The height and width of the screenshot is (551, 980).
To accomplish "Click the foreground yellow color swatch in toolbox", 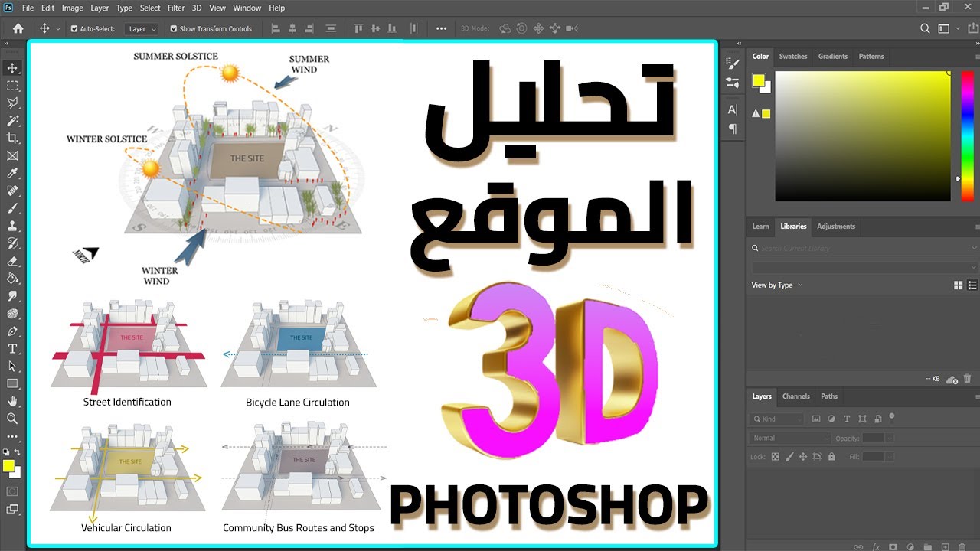I will (x=8, y=465).
